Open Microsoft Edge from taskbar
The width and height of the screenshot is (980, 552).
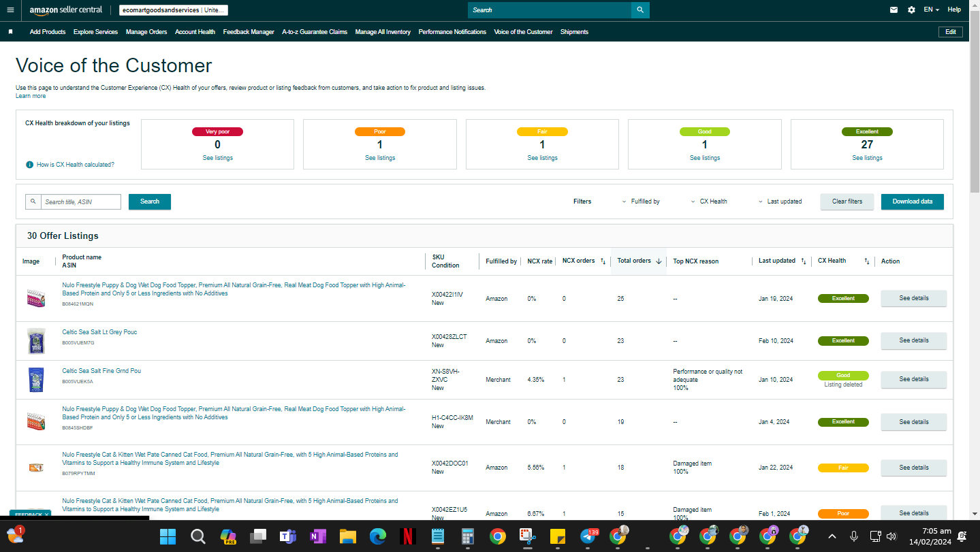(378, 536)
